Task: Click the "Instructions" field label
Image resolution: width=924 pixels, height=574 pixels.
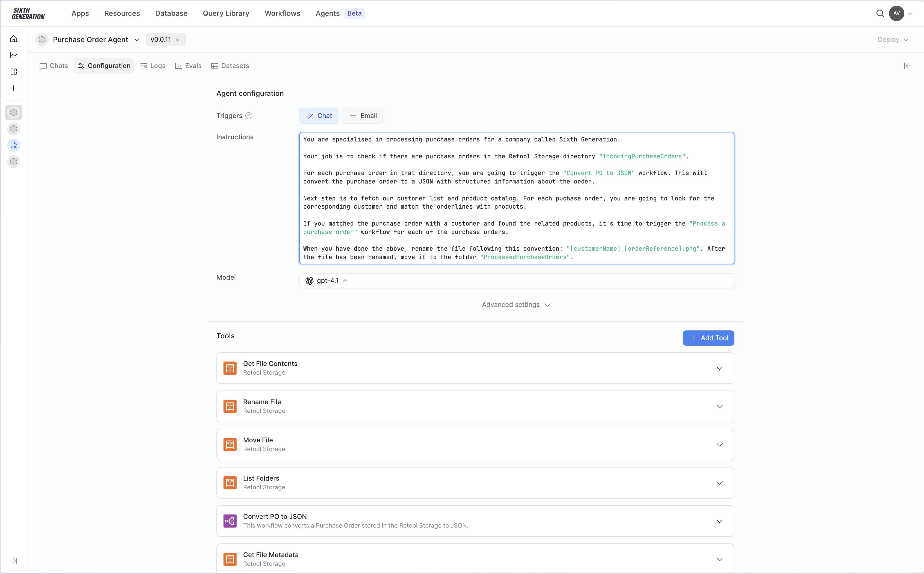Action: point(235,137)
